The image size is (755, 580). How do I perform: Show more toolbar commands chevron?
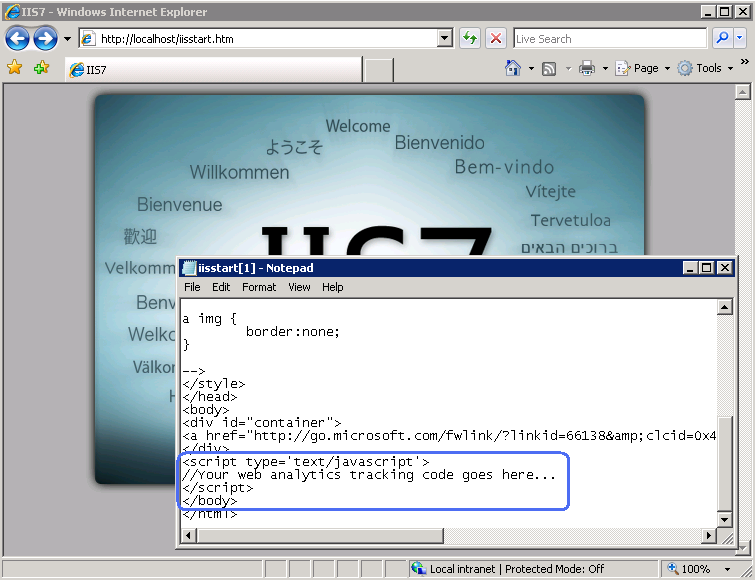tap(744, 62)
